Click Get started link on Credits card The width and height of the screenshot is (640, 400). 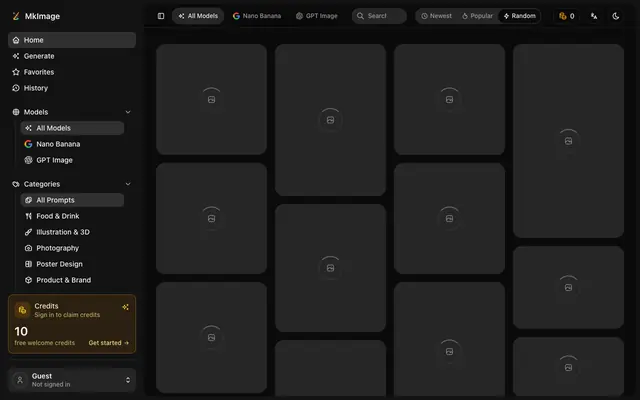pos(109,343)
